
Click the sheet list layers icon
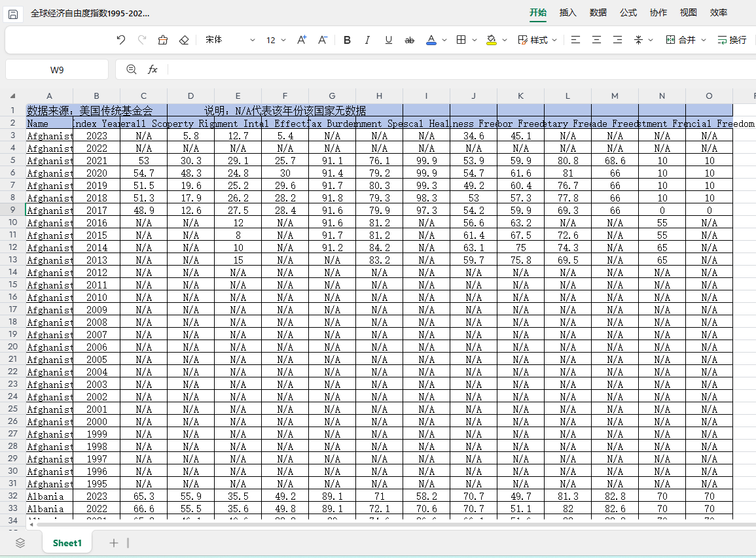20,543
